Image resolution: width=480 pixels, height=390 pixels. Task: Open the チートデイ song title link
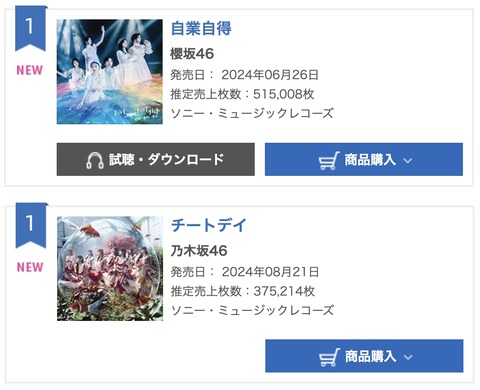[209, 225]
